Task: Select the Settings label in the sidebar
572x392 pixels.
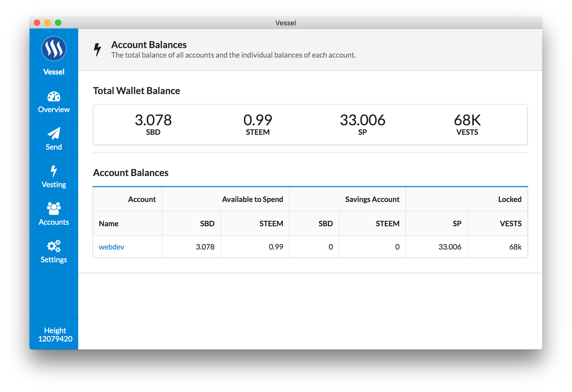Action: click(54, 260)
